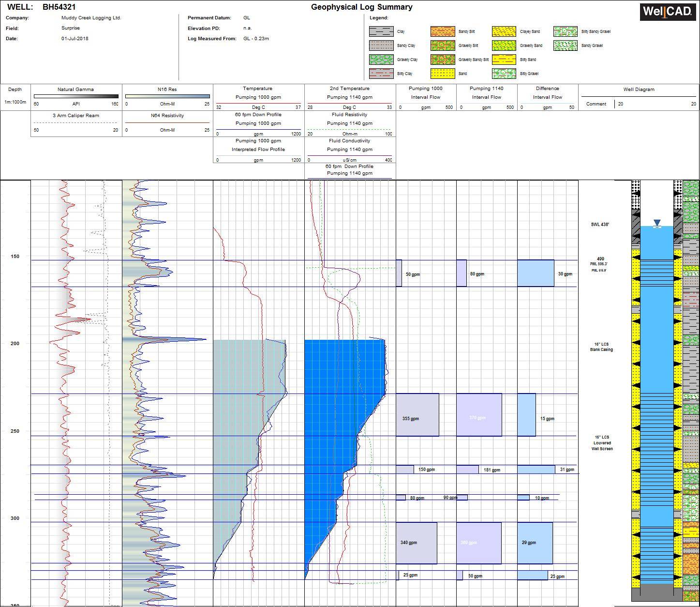Toggle the Natural Gamma curve header
This screenshot has height=607, width=700.
coord(75,89)
